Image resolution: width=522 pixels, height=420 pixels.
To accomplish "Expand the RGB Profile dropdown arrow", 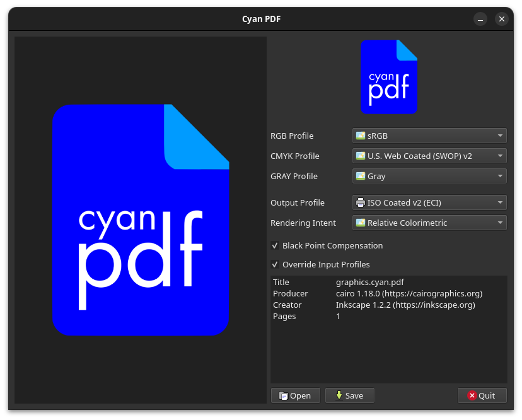I will 499,136.
